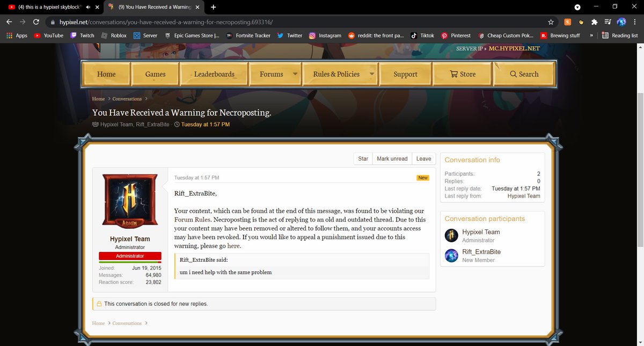Open the Twitter bookmark
This screenshot has width=644, height=346.
coord(290,35)
